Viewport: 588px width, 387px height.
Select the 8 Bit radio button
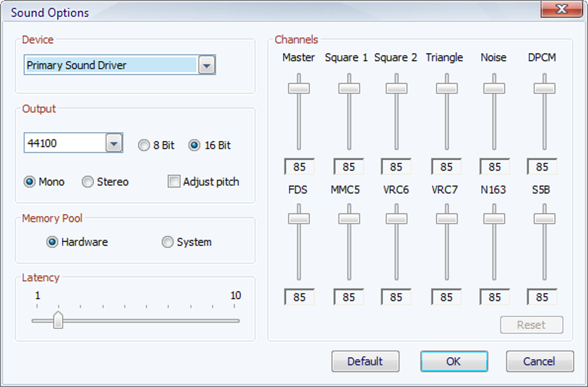tap(144, 145)
